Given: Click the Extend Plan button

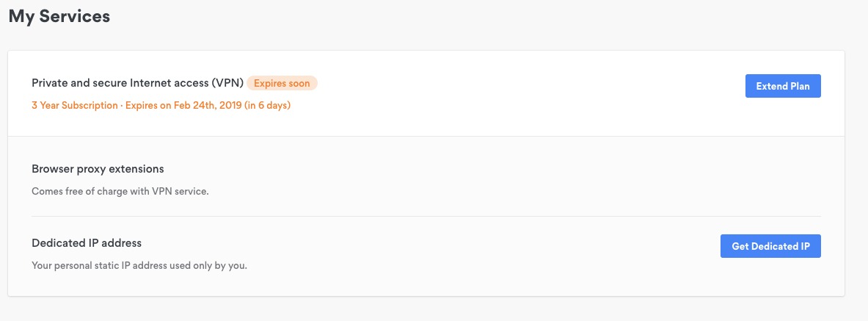Looking at the screenshot, I should point(783,86).
